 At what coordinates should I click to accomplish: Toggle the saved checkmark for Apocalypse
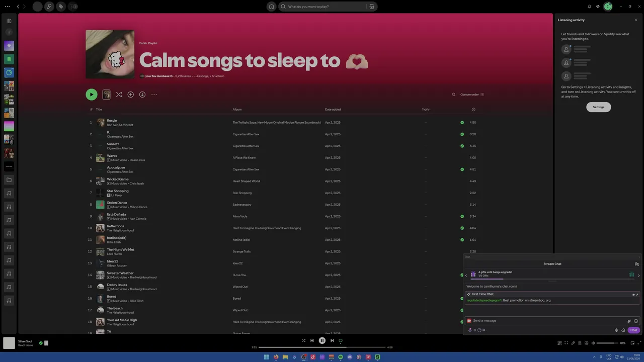coord(462,169)
